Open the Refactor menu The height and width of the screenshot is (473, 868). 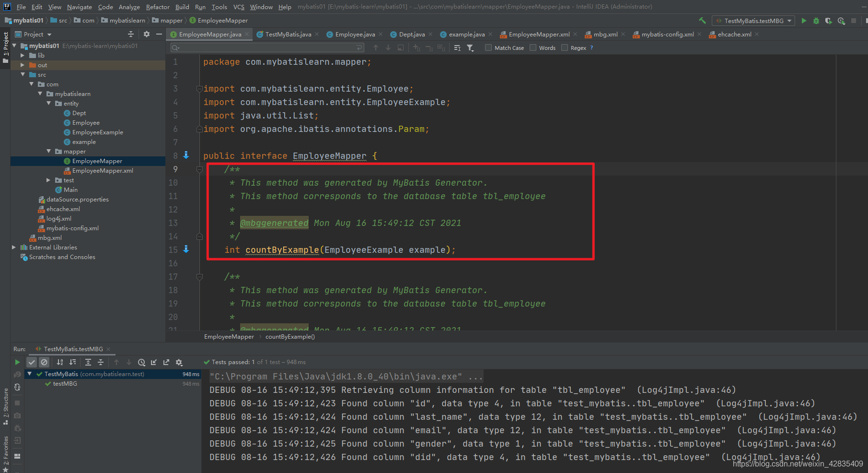(158, 7)
